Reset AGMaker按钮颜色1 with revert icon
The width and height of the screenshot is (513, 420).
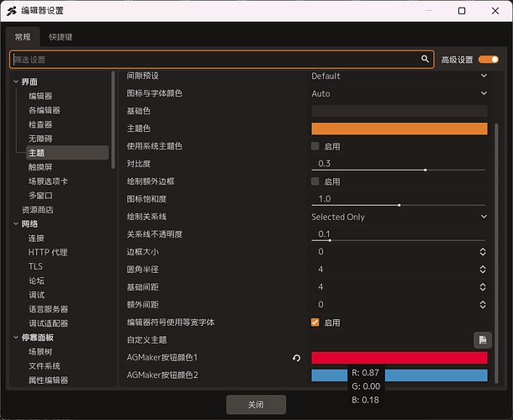point(296,358)
